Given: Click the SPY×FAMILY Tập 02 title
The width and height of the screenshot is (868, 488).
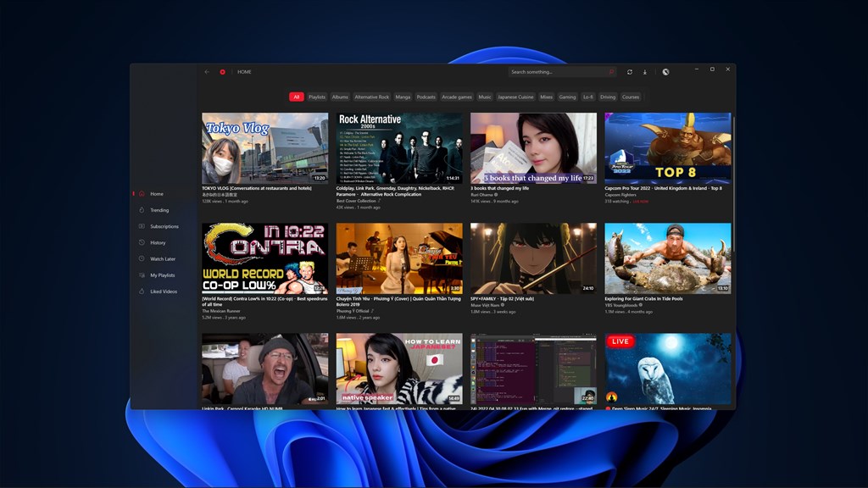Looking at the screenshot, I should 502,298.
